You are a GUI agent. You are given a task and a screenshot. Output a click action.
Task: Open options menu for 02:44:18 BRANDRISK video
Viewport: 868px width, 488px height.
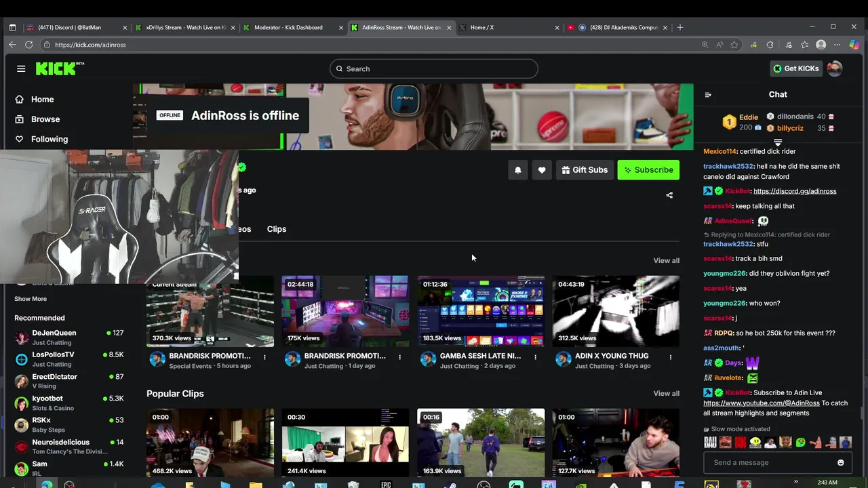click(399, 357)
